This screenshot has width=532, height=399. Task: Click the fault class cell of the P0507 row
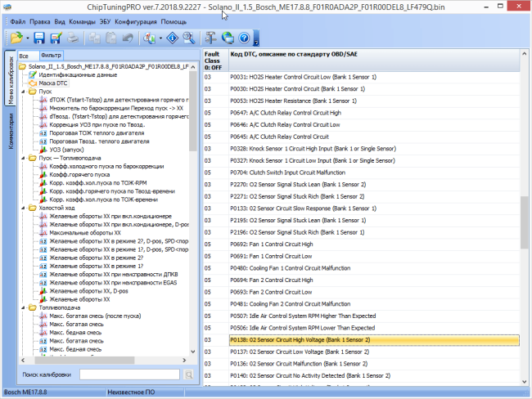(216, 316)
